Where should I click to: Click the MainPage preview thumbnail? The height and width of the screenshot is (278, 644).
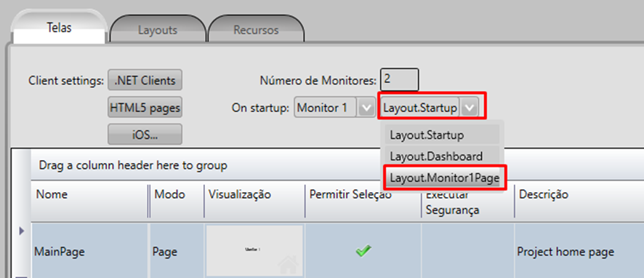tap(254, 250)
